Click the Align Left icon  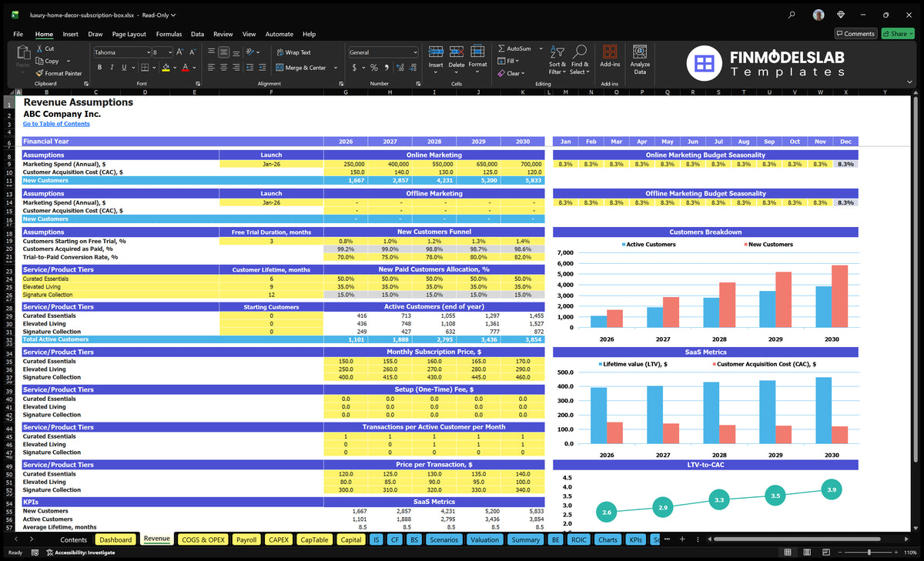(x=212, y=68)
